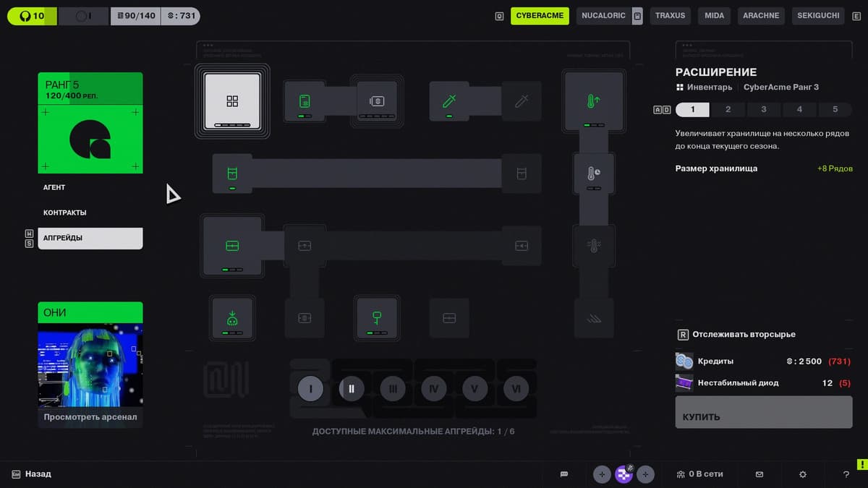Click the Ранг 5 reputation progress card
This screenshot has width=868, height=488.
pos(90,123)
